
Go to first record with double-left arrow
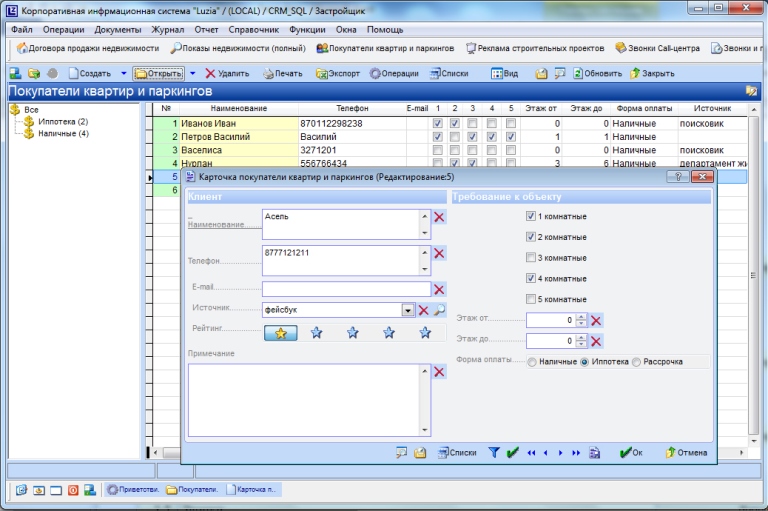click(531, 453)
